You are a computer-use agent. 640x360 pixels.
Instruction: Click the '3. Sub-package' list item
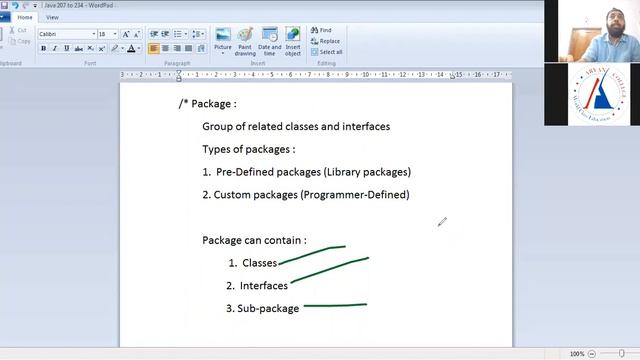(x=262, y=309)
